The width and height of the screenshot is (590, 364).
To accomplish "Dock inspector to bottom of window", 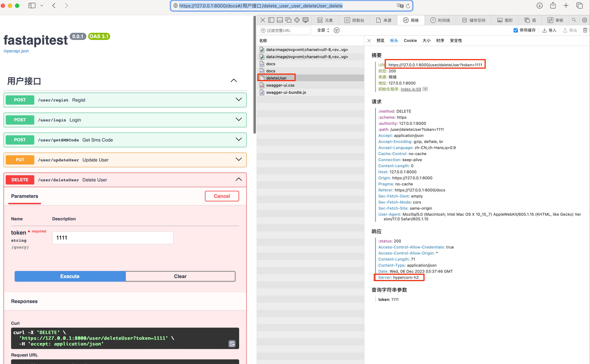I will pos(280,20).
